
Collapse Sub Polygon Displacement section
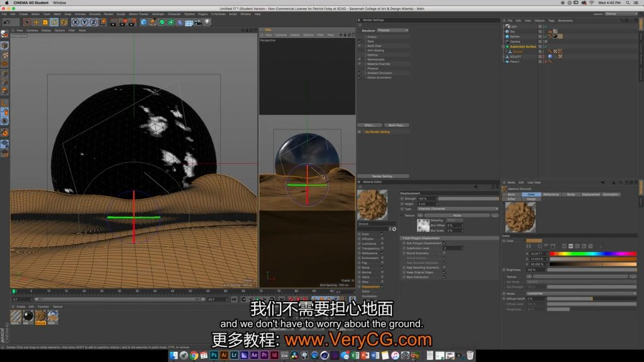click(x=403, y=238)
